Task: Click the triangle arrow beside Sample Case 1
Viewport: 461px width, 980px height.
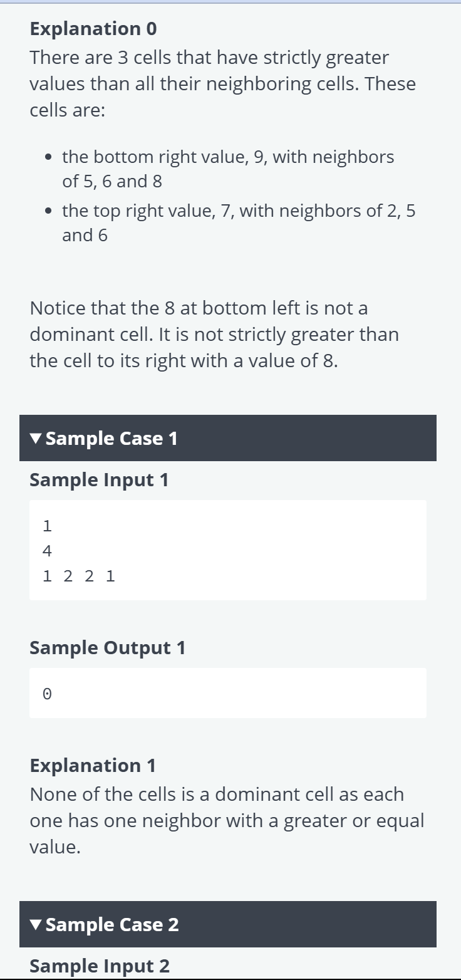Action: (36, 439)
